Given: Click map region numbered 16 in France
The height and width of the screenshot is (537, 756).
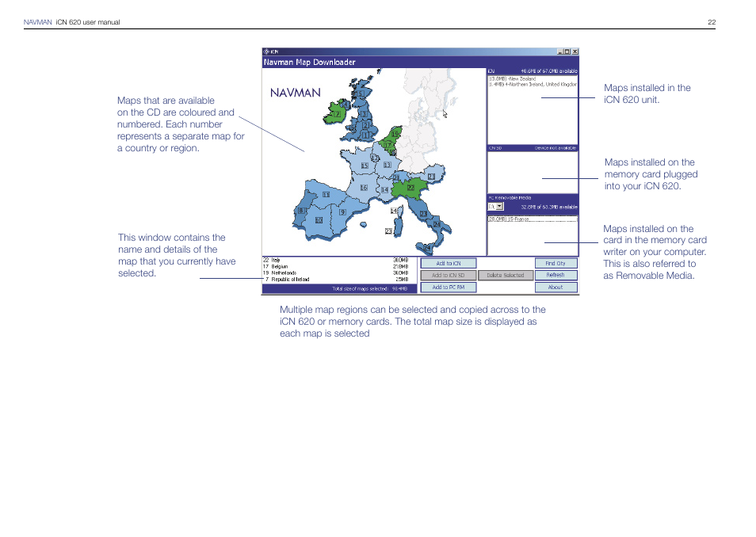Looking at the screenshot, I should click(364, 188).
